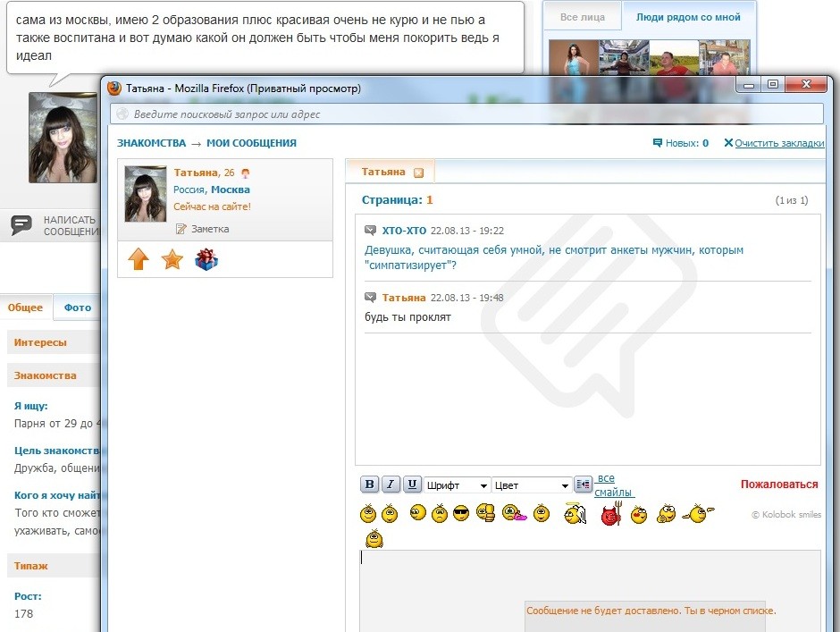This screenshot has height=632, width=840.
Task: Click the text alignment icon beside Цвет
Action: coord(583,485)
